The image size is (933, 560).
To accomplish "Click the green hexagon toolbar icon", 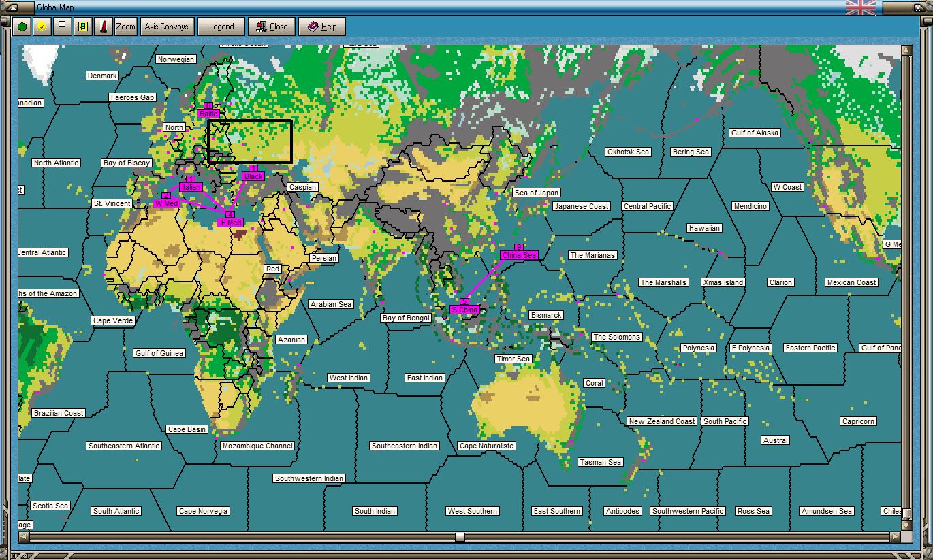I will [22, 27].
